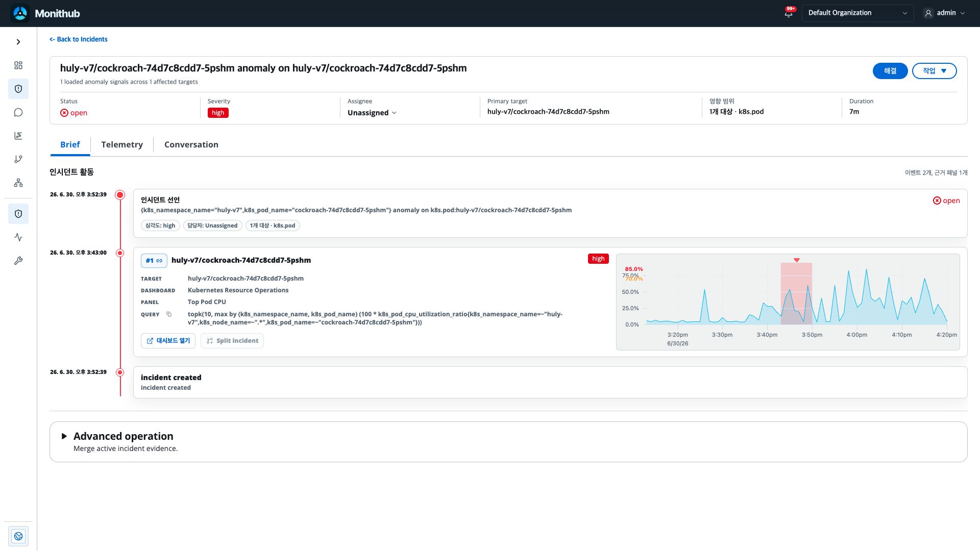Viewport: 980px width, 551px height.
Task: Open the chat bubble sidebar icon
Action: 18,112
